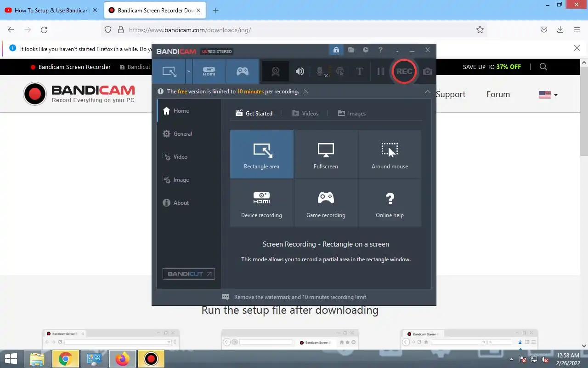Toggle the speaker sound icon
Image resolution: width=588 pixels, height=368 pixels.
(x=300, y=71)
